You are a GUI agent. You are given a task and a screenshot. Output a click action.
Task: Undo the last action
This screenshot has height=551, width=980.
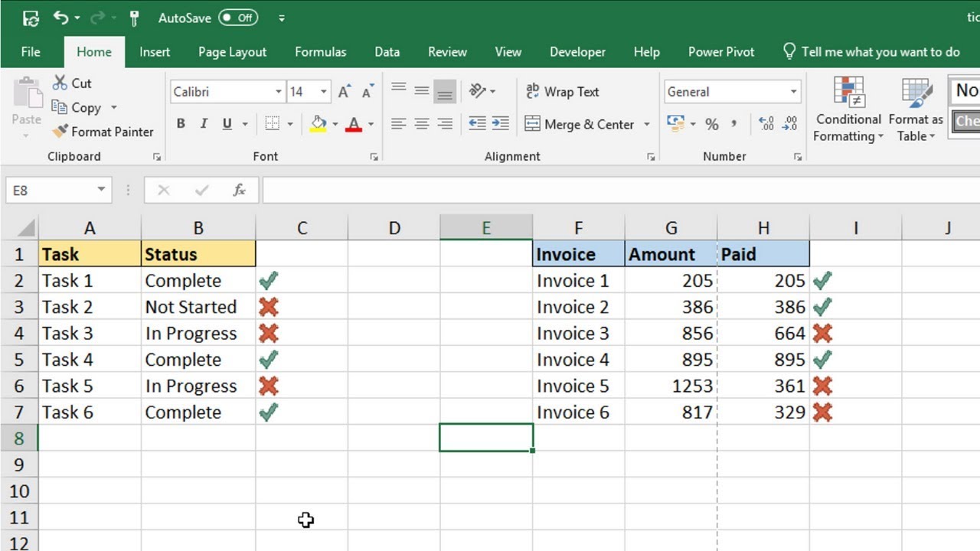click(x=61, y=18)
